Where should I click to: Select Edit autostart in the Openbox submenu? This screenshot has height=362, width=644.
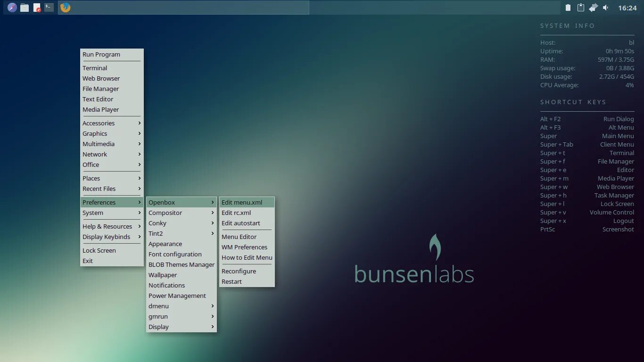[x=247, y=223]
